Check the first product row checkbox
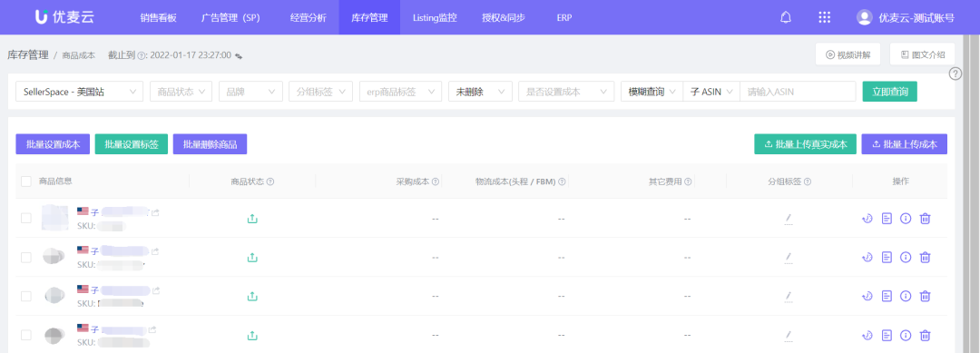The image size is (980, 353). tap(26, 218)
